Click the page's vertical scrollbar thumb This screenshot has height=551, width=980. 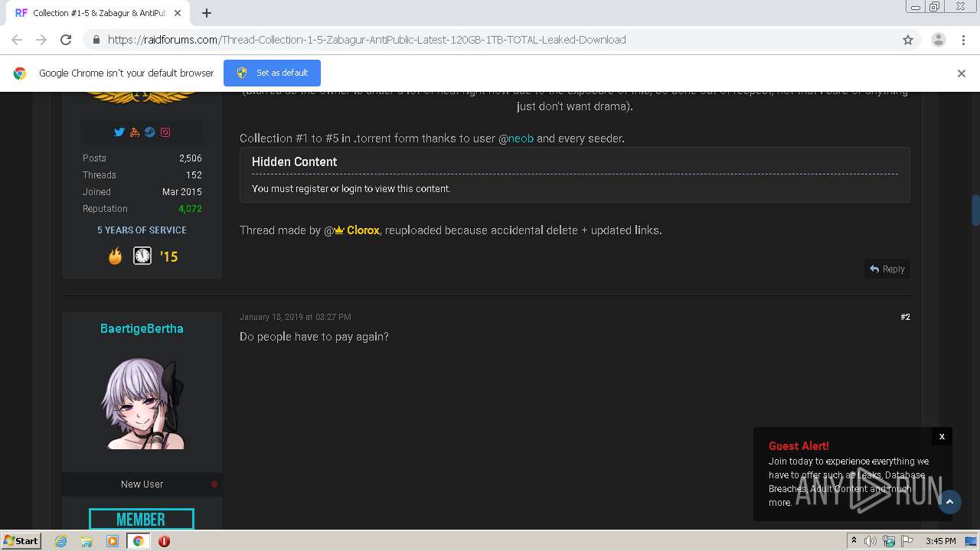975,208
